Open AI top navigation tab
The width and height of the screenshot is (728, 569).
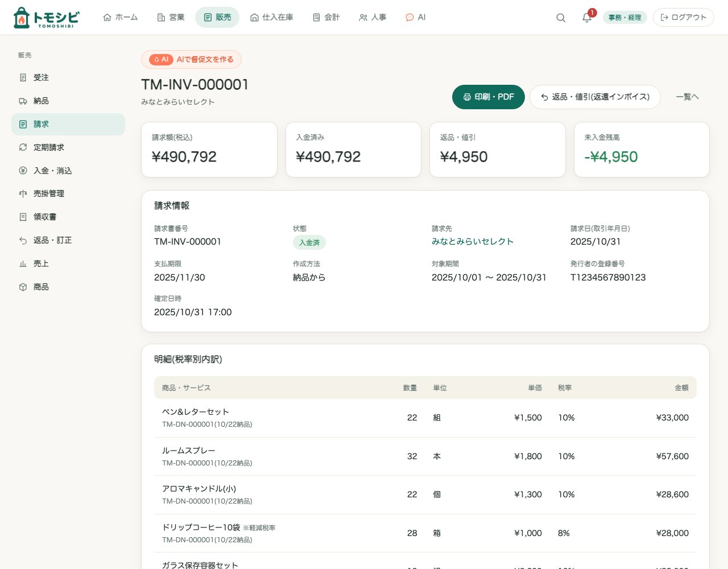[x=415, y=18]
